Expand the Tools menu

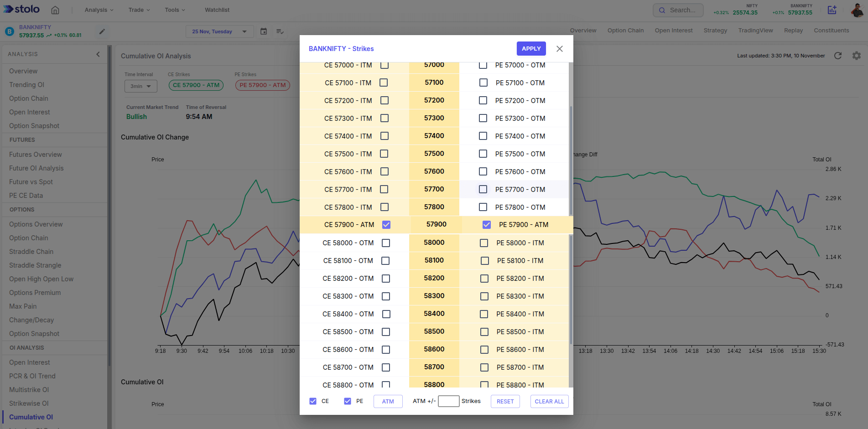(174, 10)
